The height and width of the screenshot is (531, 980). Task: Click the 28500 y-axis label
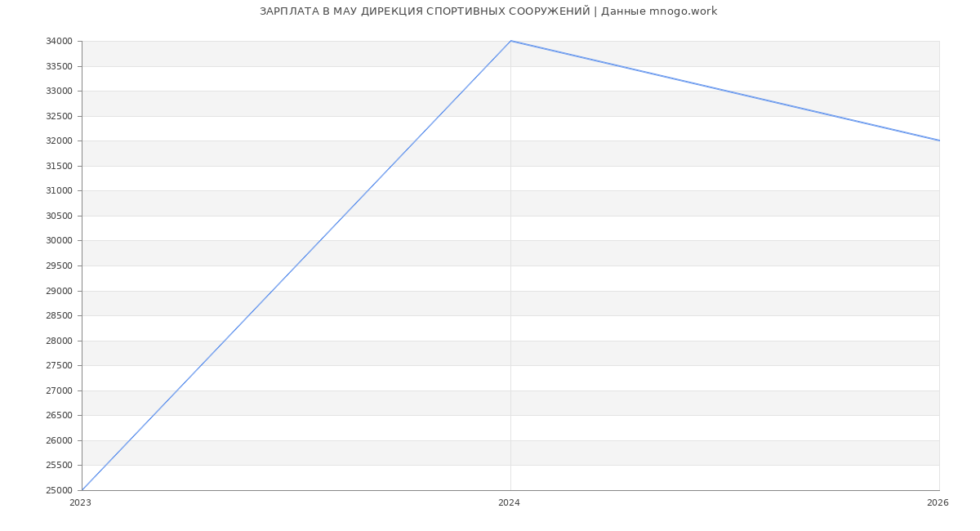pos(59,315)
